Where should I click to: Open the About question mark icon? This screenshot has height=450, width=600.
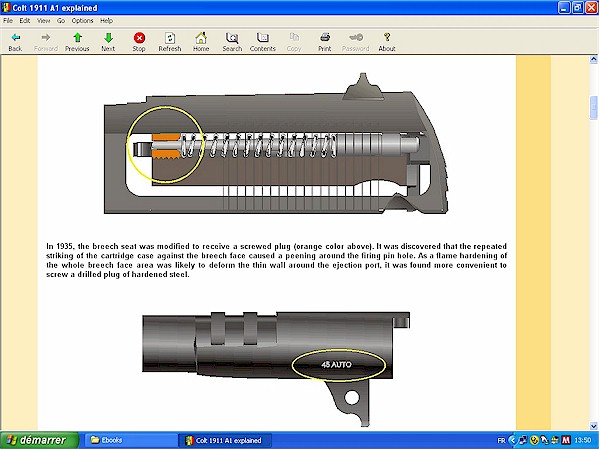pyautogui.click(x=387, y=37)
